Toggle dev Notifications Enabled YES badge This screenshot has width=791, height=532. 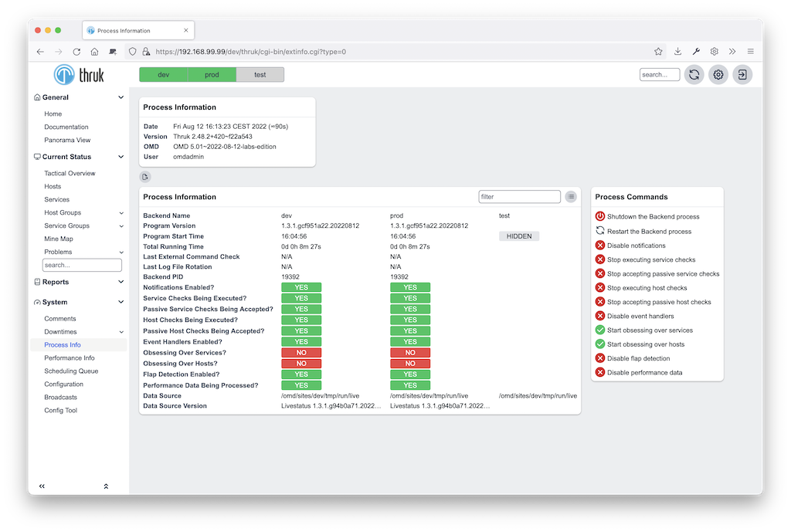301,287
